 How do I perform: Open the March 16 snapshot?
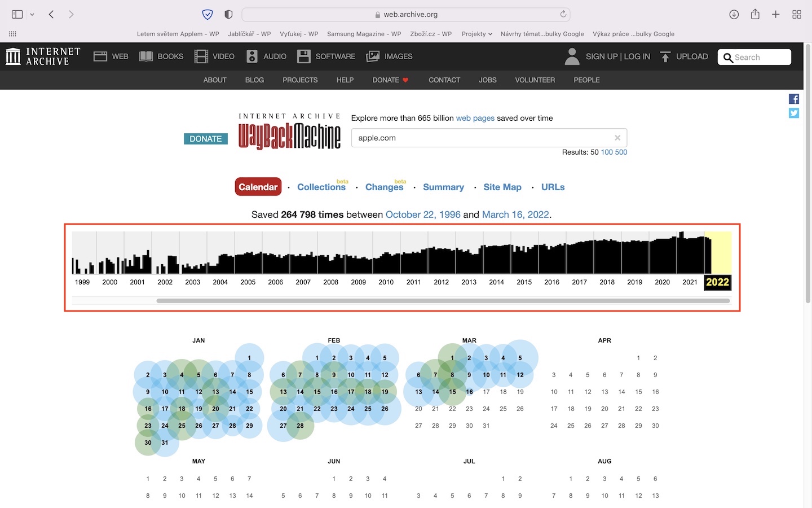469,392
